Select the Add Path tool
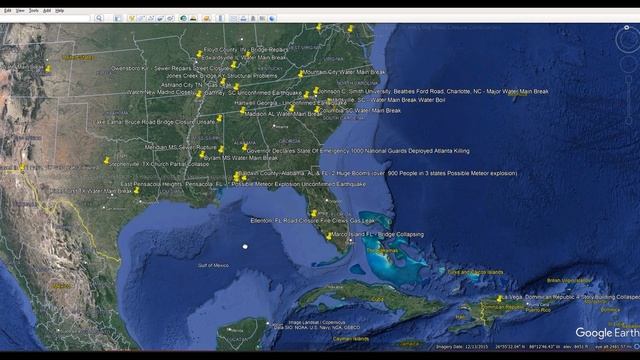Viewport: 640px width, 360px height. coord(151,18)
